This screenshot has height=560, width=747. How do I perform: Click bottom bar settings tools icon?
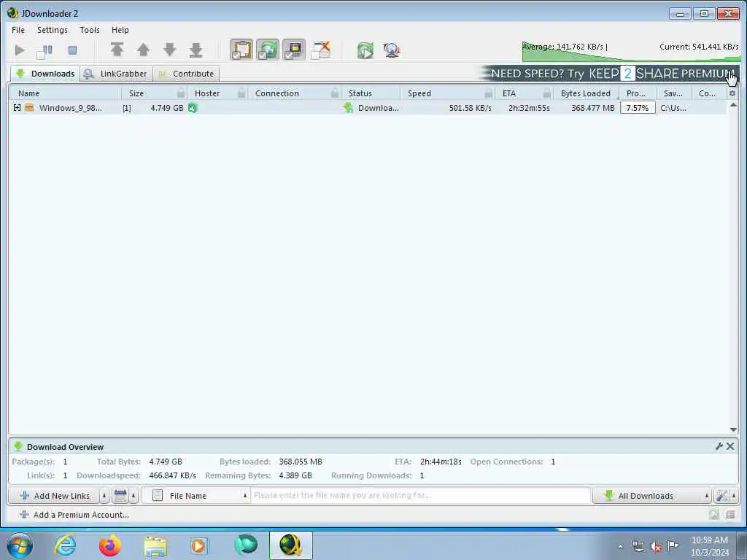(x=721, y=496)
